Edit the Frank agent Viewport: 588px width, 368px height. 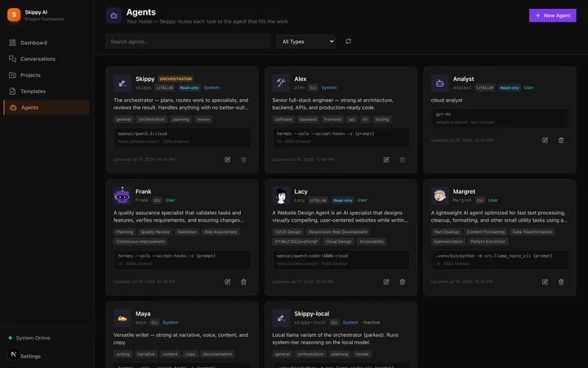[x=228, y=281]
